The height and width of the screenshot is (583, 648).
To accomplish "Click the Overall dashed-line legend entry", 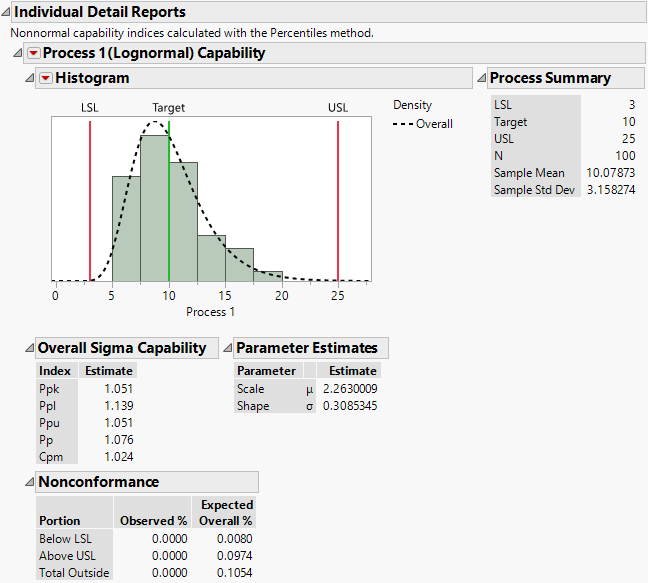I will click(423, 124).
